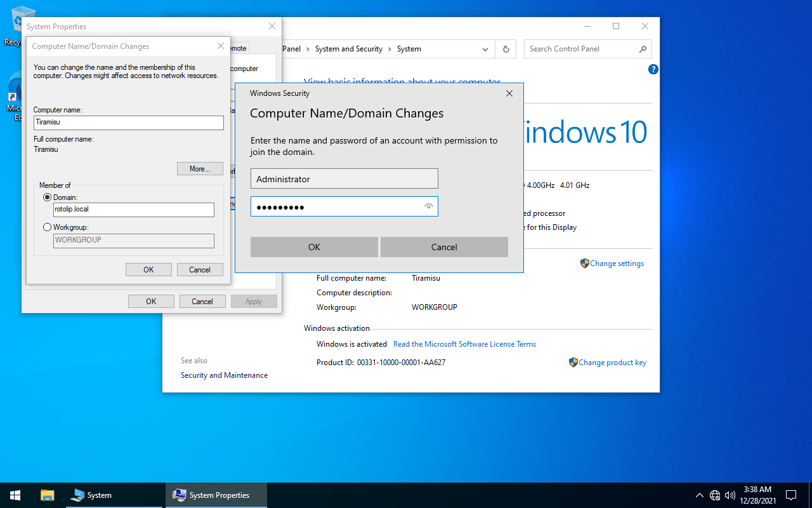Expand the address bar history dropdown
The width and height of the screenshot is (812, 508).
[485, 49]
